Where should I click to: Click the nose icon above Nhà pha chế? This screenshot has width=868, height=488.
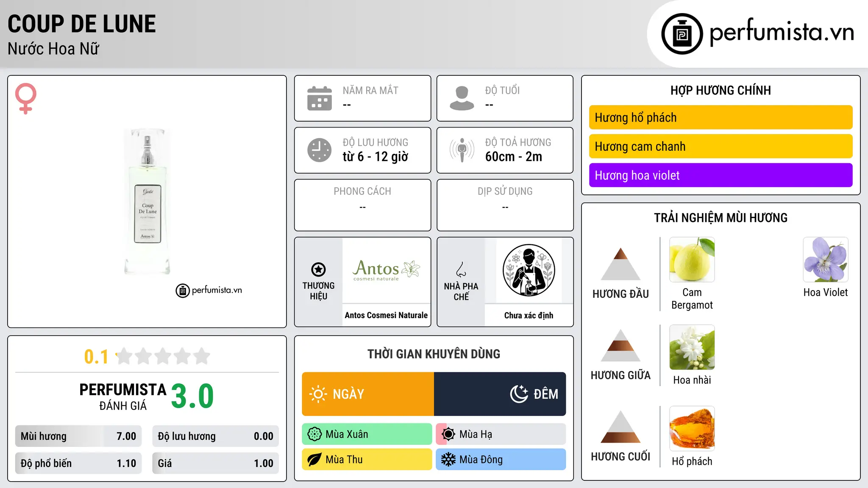pyautogui.click(x=461, y=269)
